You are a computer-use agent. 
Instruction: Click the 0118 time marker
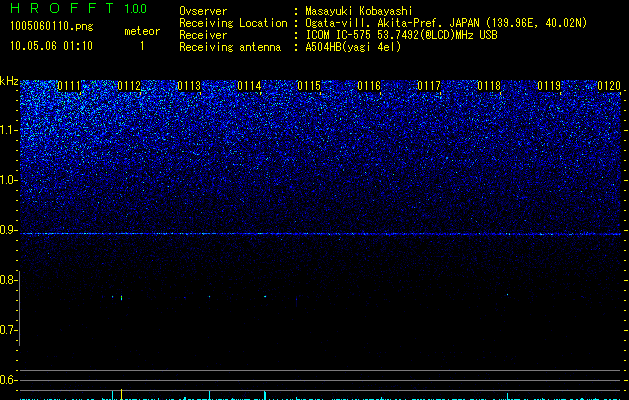pyautogui.click(x=489, y=86)
